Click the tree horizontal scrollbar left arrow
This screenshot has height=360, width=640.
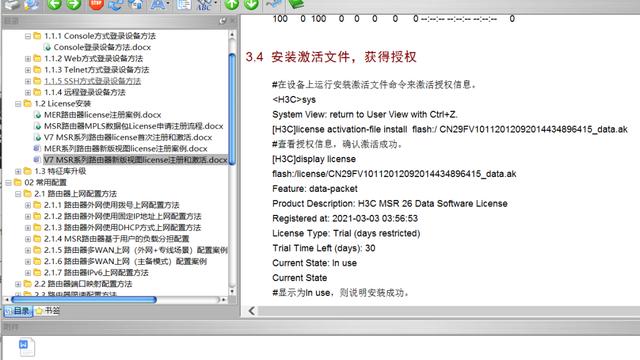(7, 300)
